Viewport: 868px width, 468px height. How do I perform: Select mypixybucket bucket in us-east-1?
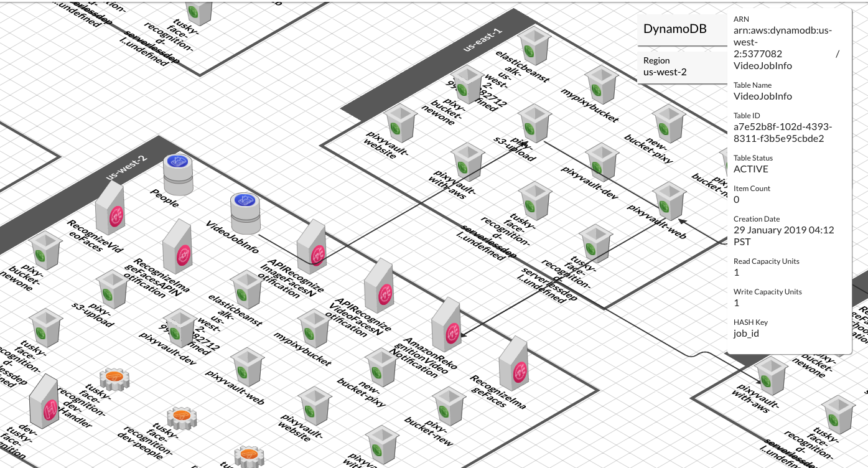tap(602, 85)
